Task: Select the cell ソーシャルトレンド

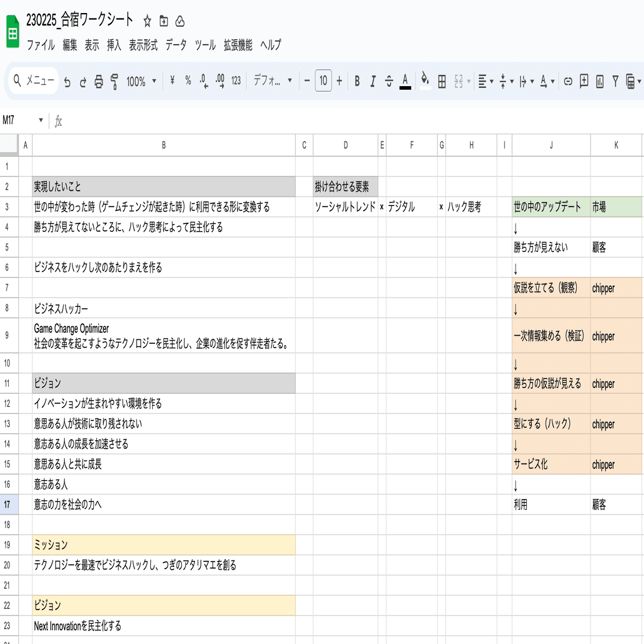Action: click(x=345, y=207)
